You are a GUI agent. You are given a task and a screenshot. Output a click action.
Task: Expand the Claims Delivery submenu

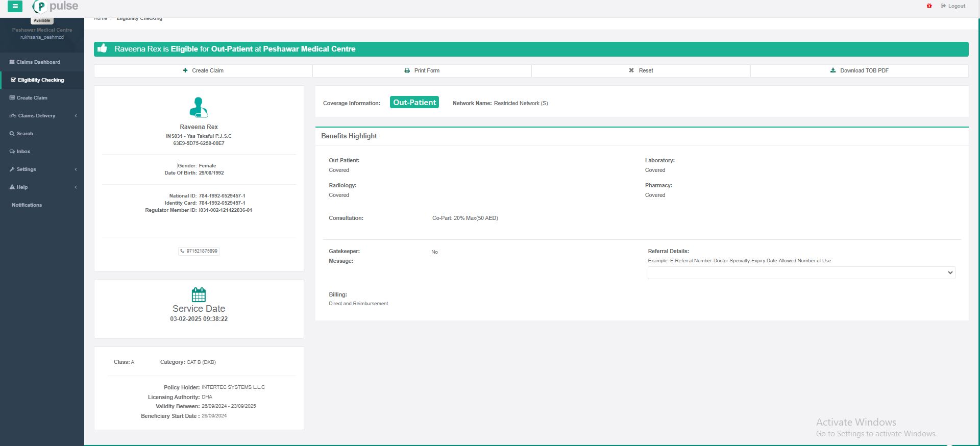pyautogui.click(x=36, y=116)
